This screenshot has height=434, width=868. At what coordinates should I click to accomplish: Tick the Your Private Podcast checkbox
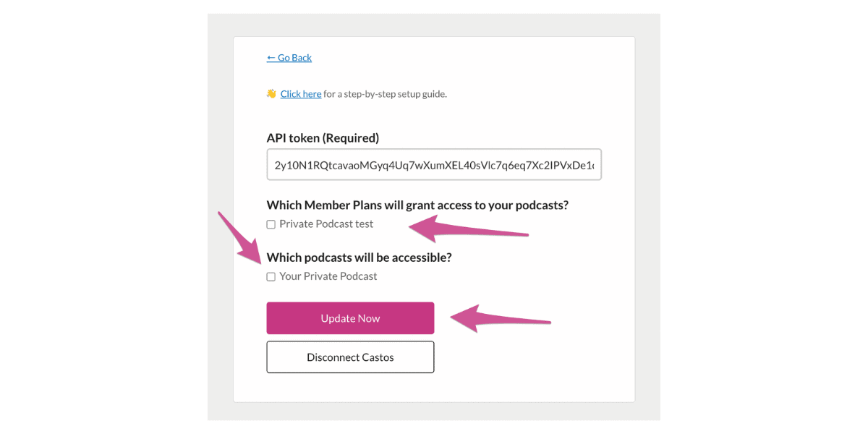pos(271,277)
